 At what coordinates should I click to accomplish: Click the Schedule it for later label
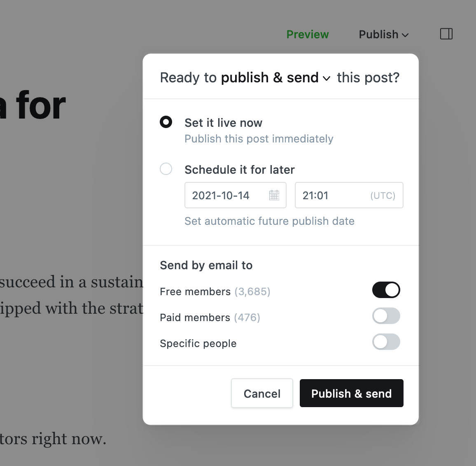(240, 170)
